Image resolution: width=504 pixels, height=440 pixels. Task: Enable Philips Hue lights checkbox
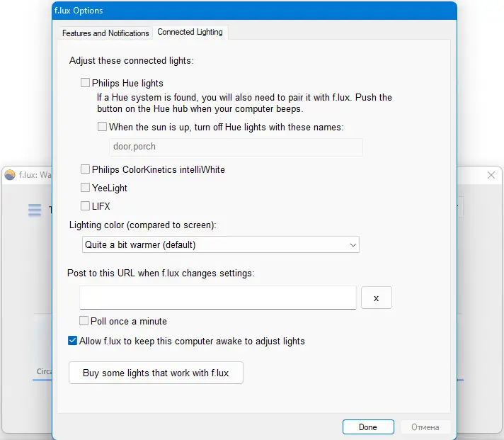tap(86, 83)
